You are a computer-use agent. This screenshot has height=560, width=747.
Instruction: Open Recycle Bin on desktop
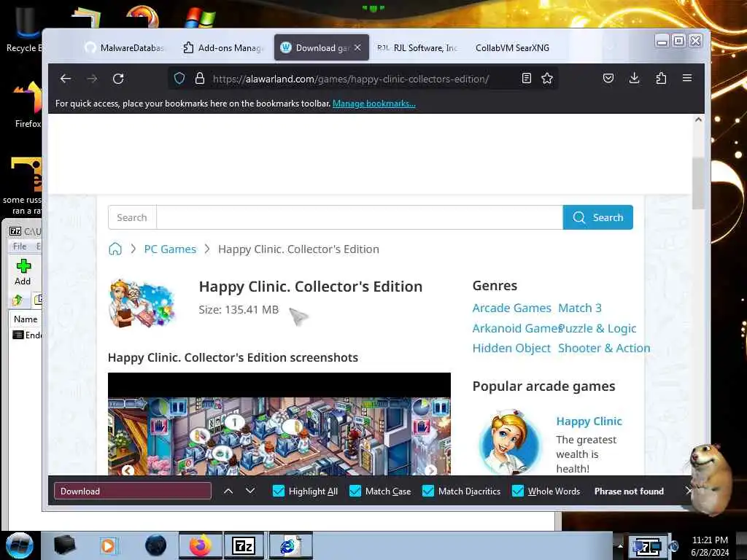pos(24,29)
